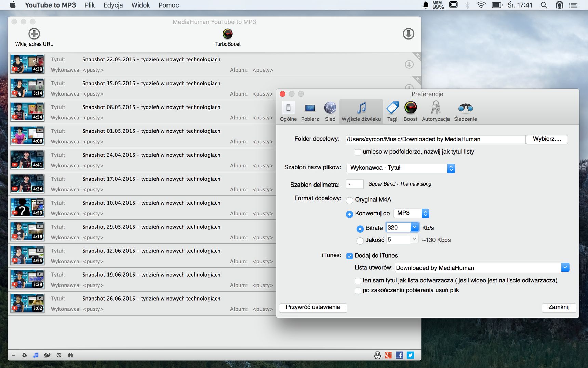Viewport: 588px width, 368px height.
Task: Click the minus remove icon in bottom bar
Action: click(13, 355)
